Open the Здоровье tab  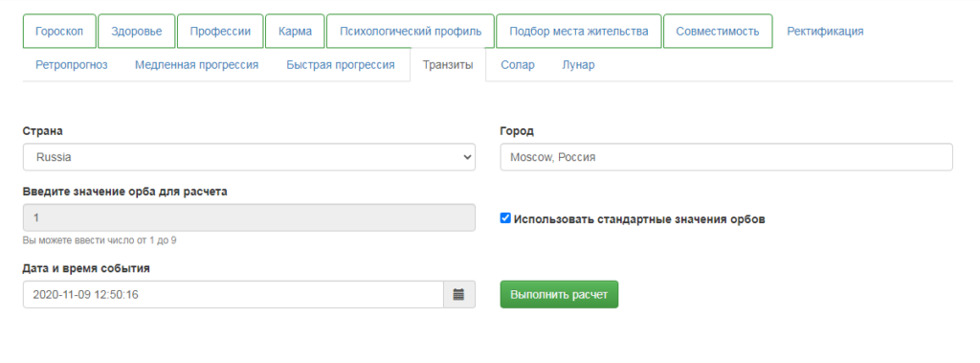[137, 32]
